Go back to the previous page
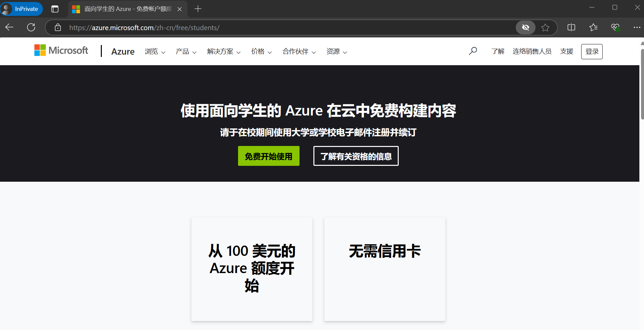 click(9, 27)
